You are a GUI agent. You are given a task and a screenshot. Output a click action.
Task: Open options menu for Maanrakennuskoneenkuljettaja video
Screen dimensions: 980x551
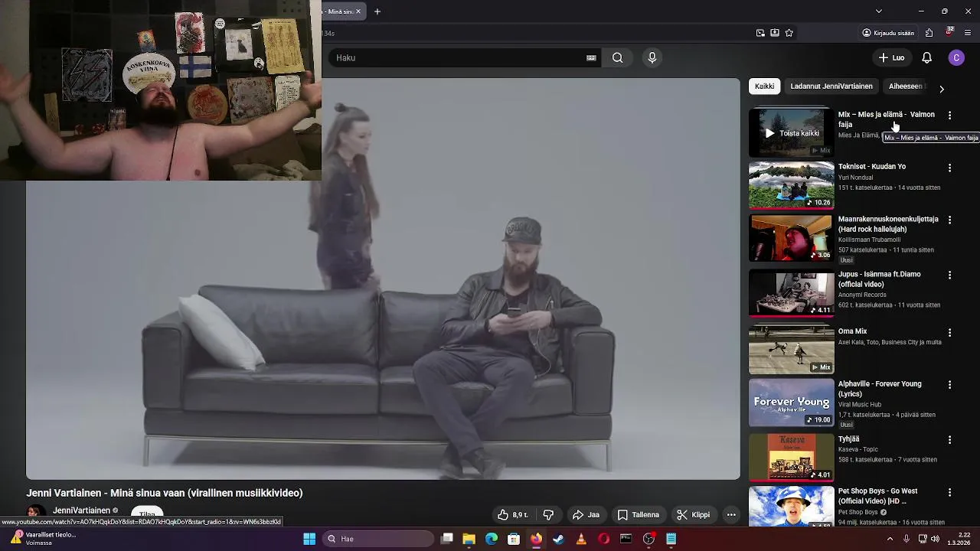click(x=949, y=220)
